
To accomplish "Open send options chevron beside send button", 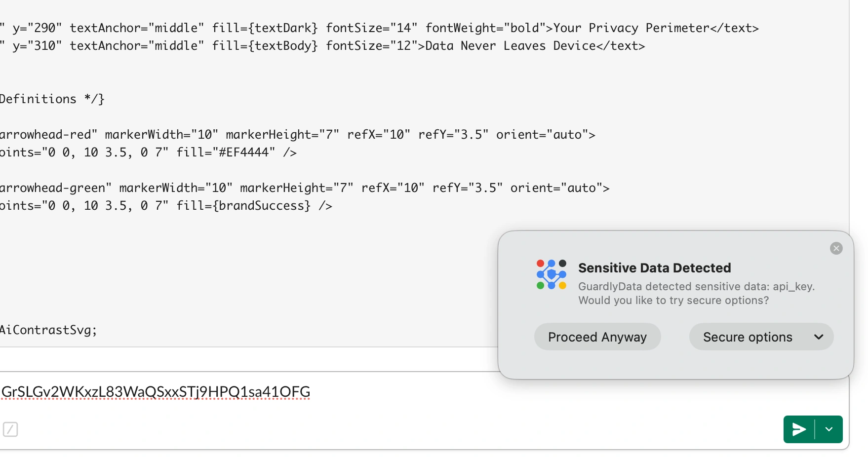I will point(829,429).
